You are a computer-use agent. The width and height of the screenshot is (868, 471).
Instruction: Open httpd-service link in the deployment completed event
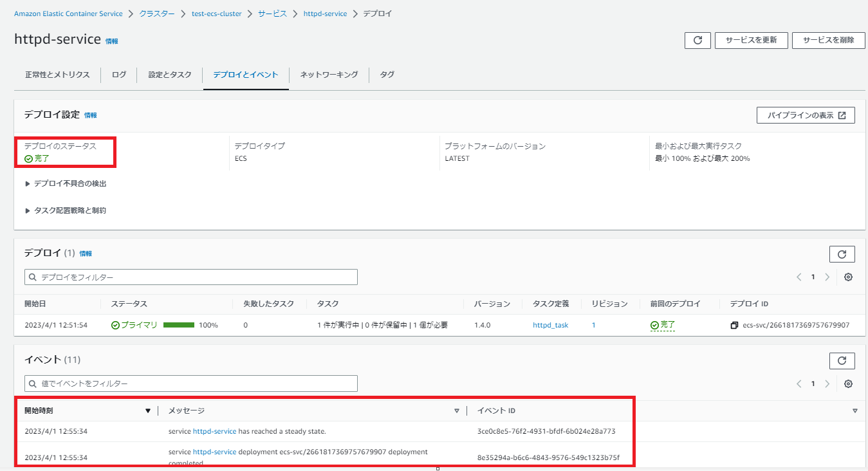coord(215,452)
